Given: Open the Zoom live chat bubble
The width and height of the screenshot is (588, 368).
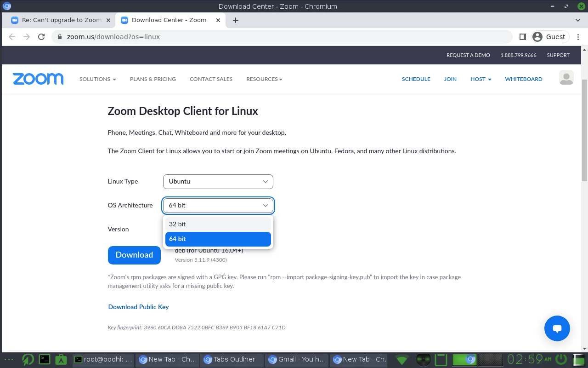Looking at the screenshot, I should point(557,328).
